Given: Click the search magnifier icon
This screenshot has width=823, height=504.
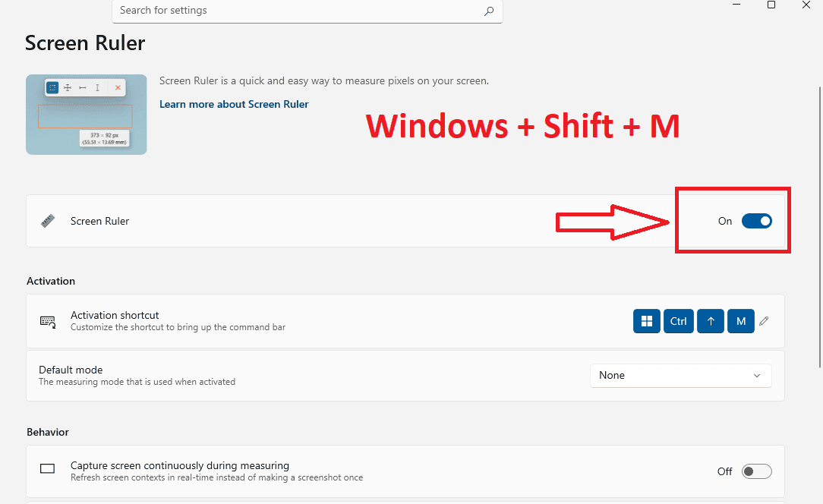Looking at the screenshot, I should [489, 11].
